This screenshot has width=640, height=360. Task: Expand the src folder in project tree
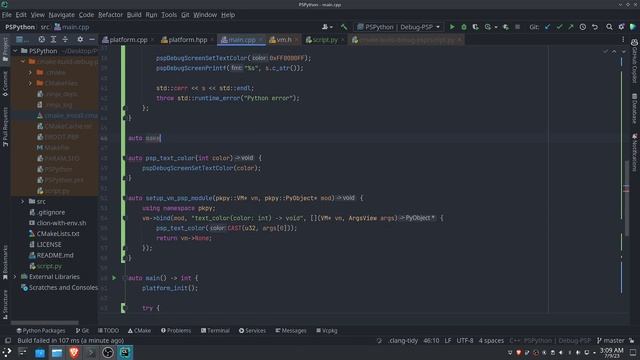[x=22, y=202]
